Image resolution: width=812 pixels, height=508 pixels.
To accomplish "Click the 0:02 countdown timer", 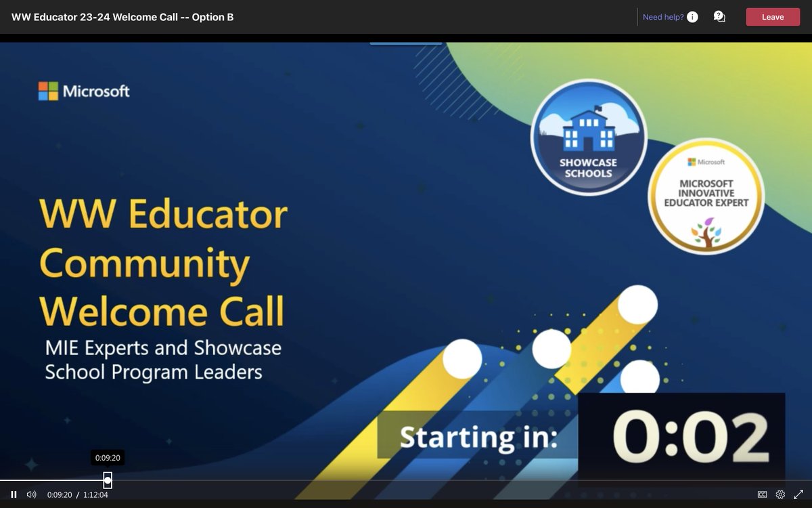I will coord(682,438).
